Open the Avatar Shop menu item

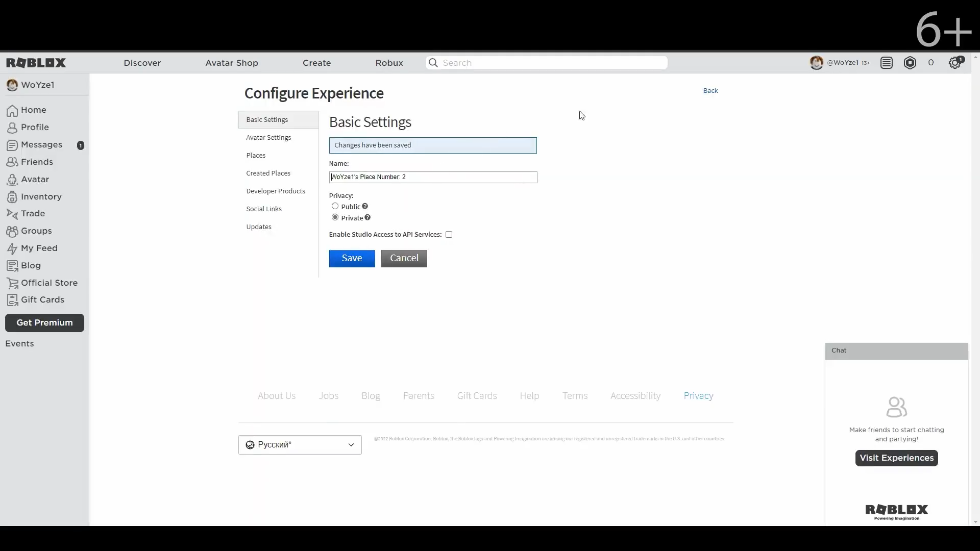[x=232, y=63]
